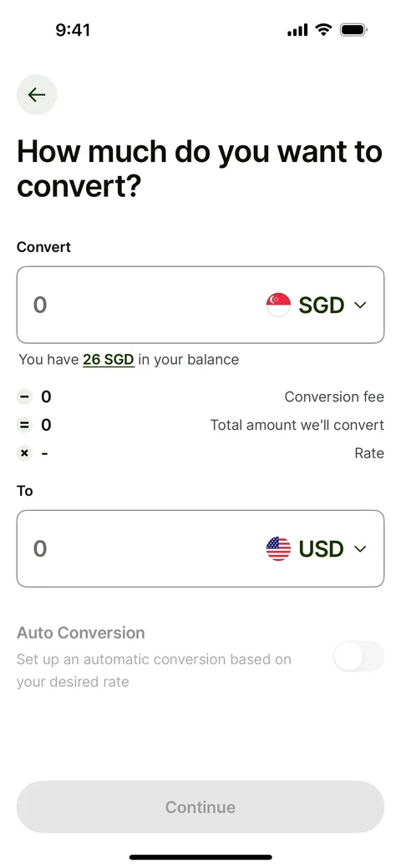Click the Singapore flag icon
Screen dimensions: 401x868
pos(278,305)
